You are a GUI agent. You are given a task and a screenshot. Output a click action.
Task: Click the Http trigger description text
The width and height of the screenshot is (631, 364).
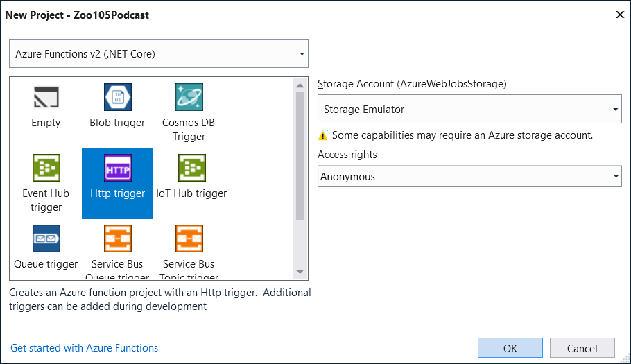coord(159,300)
